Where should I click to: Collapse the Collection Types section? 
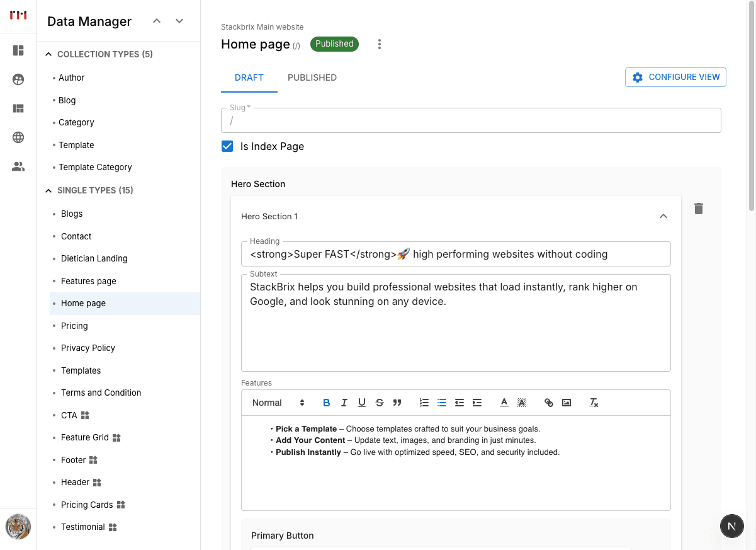[x=48, y=54]
